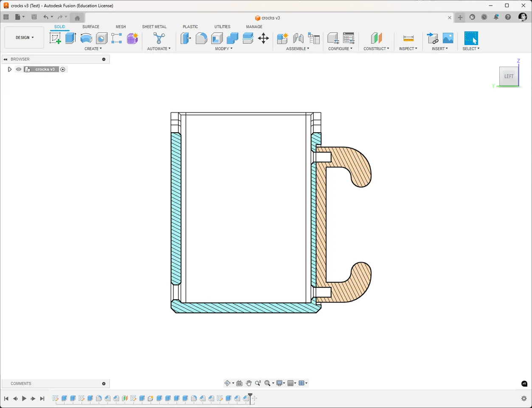Viewport: 532px width, 408px height.
Task: Open the Notifications bell icon
Action: coord(496,17)
